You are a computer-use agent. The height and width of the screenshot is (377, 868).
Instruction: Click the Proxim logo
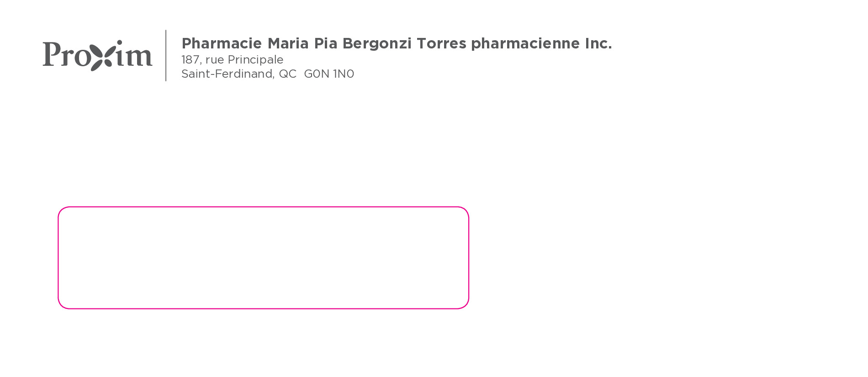pyautogui.click(x=97, y=55)
